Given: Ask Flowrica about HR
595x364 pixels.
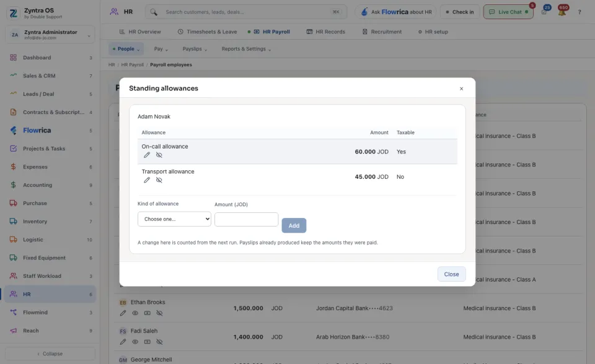Looking at the screenshot, I should click(396, 12).
